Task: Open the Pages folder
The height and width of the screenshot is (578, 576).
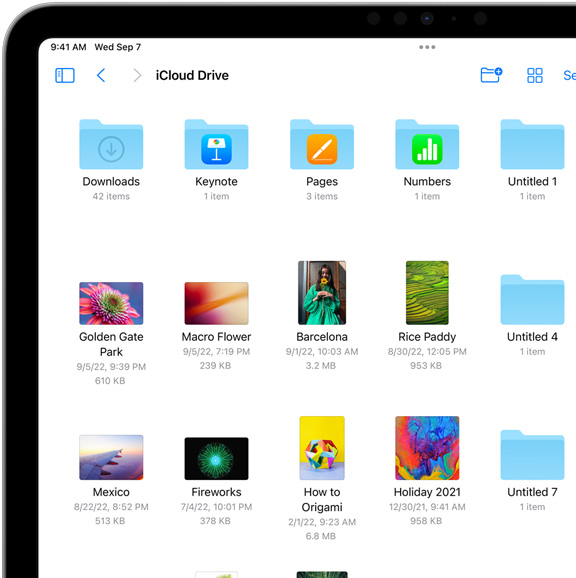Action: pyautogui.click(x=322, y=144)
